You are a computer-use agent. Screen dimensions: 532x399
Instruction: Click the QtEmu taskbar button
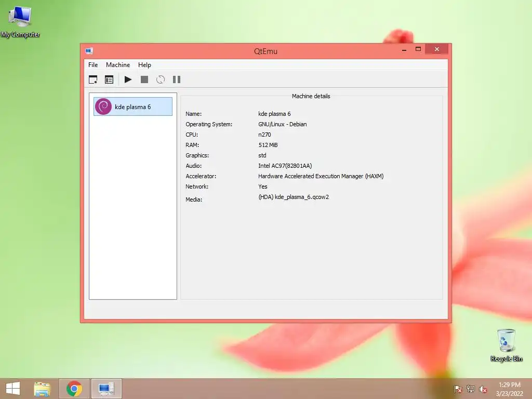coord(106,389)
